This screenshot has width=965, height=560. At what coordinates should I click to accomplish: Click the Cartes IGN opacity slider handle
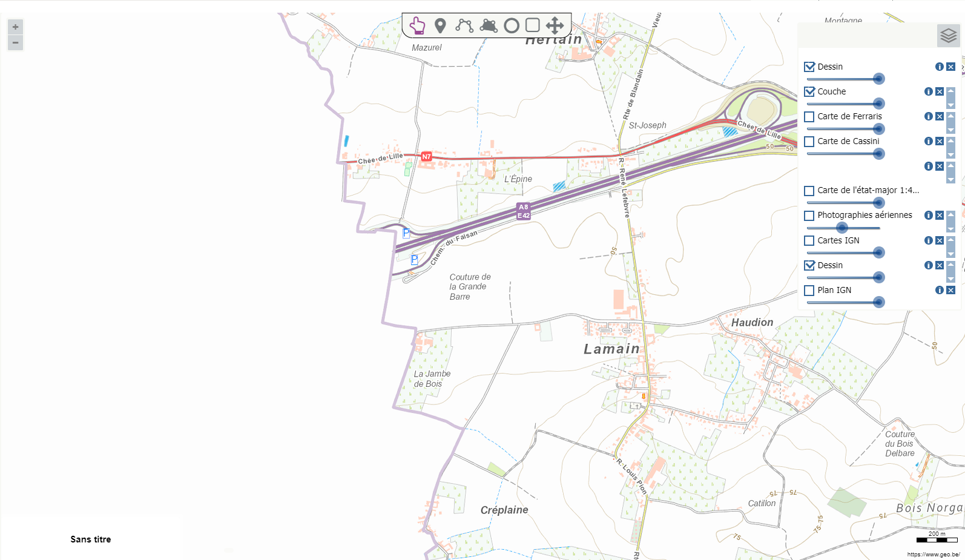coord(879,252)
